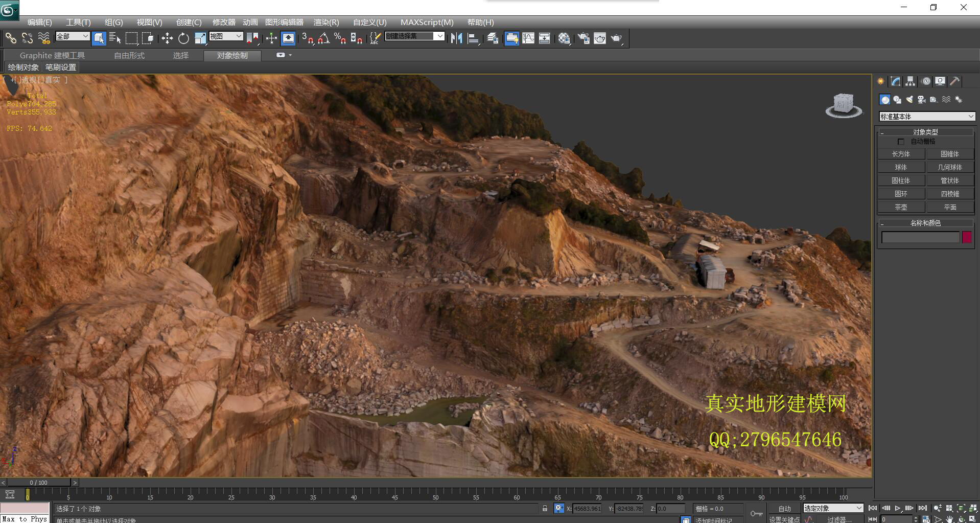Collapse the 名称和颜色 rollout
This screenshot has height=523, width=980.
[925, 223]
